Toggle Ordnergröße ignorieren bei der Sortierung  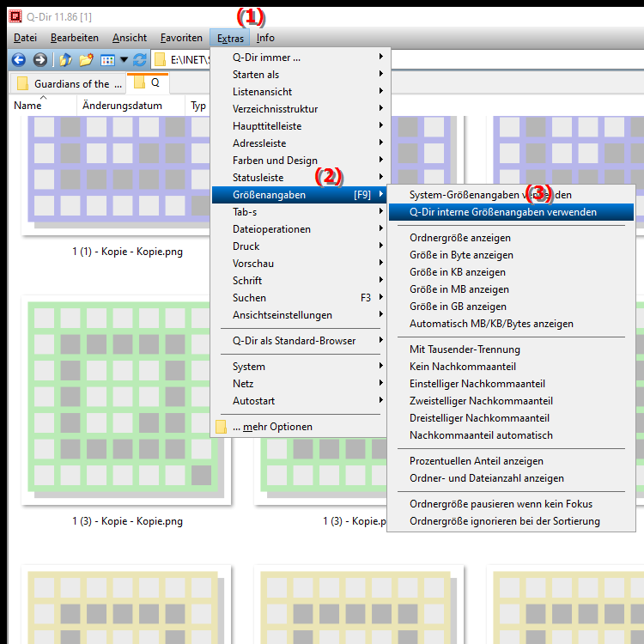pos(511,521)
